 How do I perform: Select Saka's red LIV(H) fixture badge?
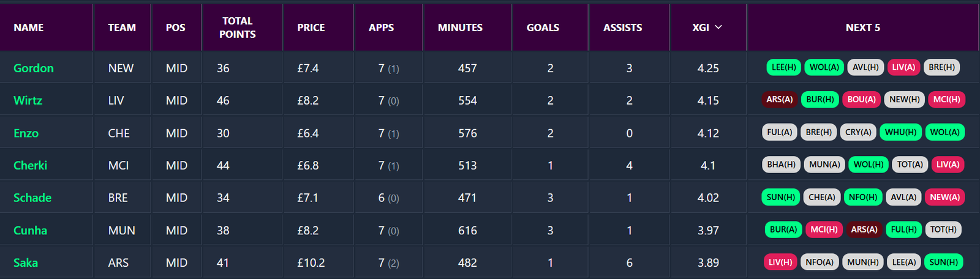(x=780, y=262)
